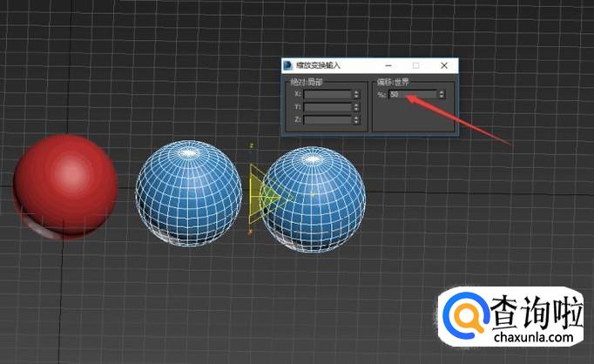Click the spinner arrows beside the % field
Viewport: 594px width, 364px height.
point(442,94)
